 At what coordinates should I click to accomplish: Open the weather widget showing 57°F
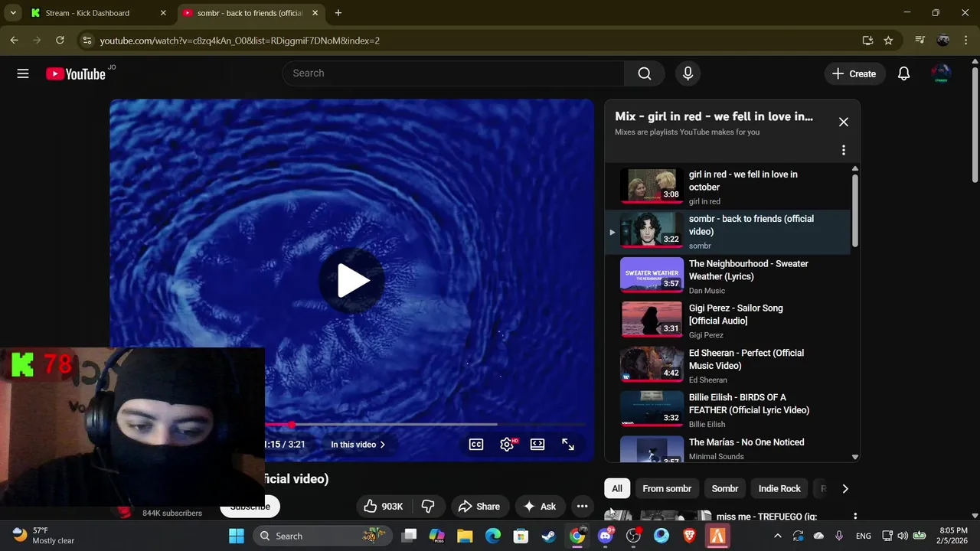44,536
